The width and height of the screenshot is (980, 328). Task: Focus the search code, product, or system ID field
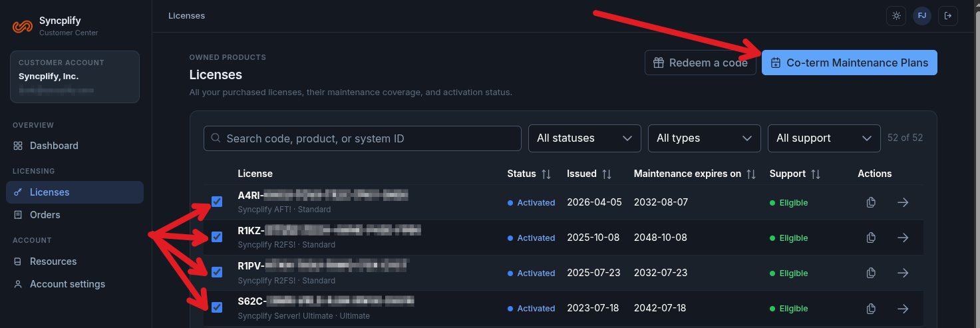pyautogui.click(x=363, y=138)
